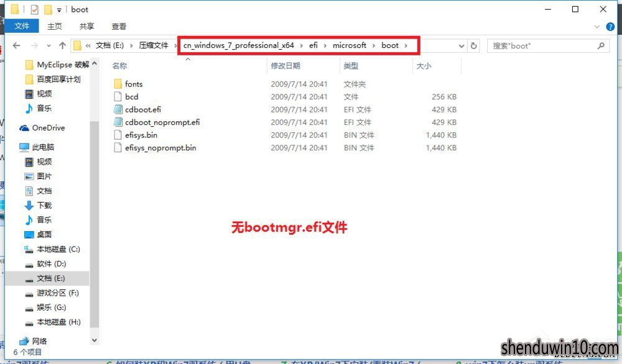The height and width of the screenshot is (364, 622).
Task: Switch to the 共享 ribbon tab
Action: [86, 26]
